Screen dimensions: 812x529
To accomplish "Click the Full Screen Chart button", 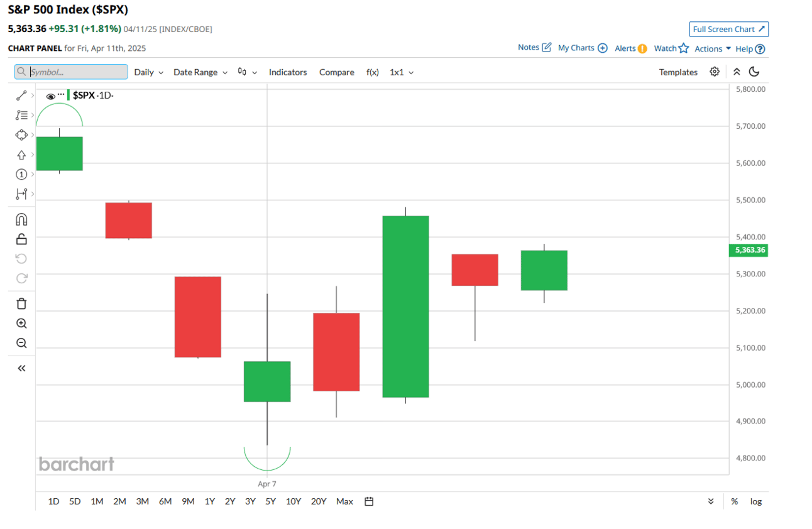I will (729, 29).
